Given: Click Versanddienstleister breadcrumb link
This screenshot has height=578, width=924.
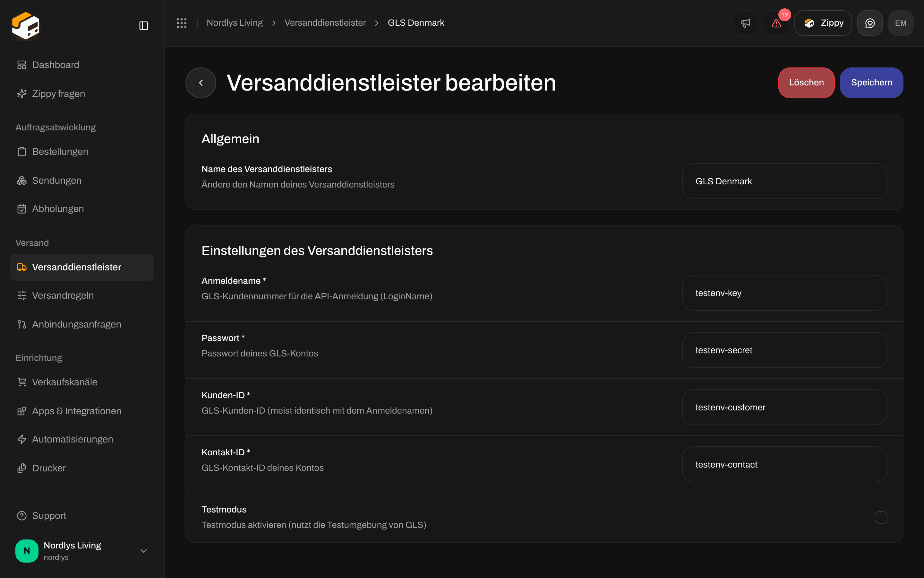Looking at the screenshot, I should click(x=325, y=23).
